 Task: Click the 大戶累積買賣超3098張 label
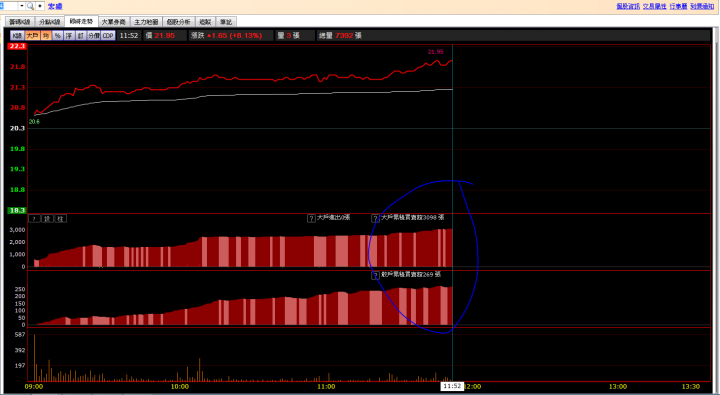point(412,217)
